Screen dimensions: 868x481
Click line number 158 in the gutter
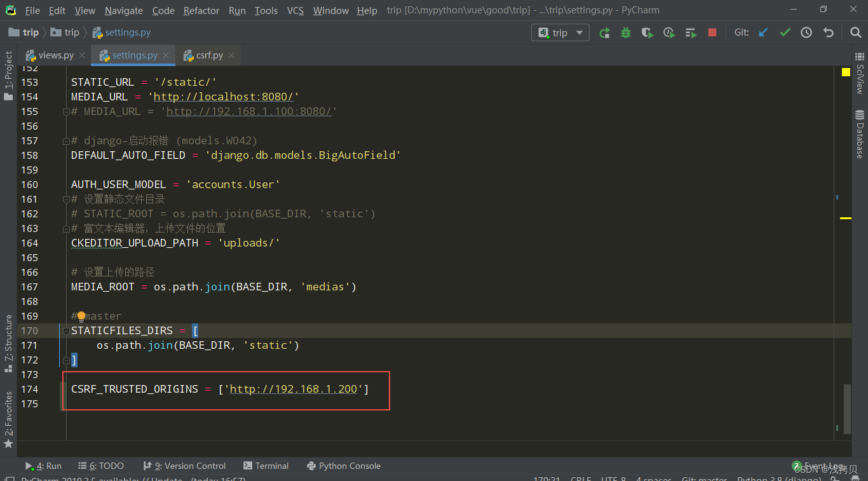click(29, 156)
